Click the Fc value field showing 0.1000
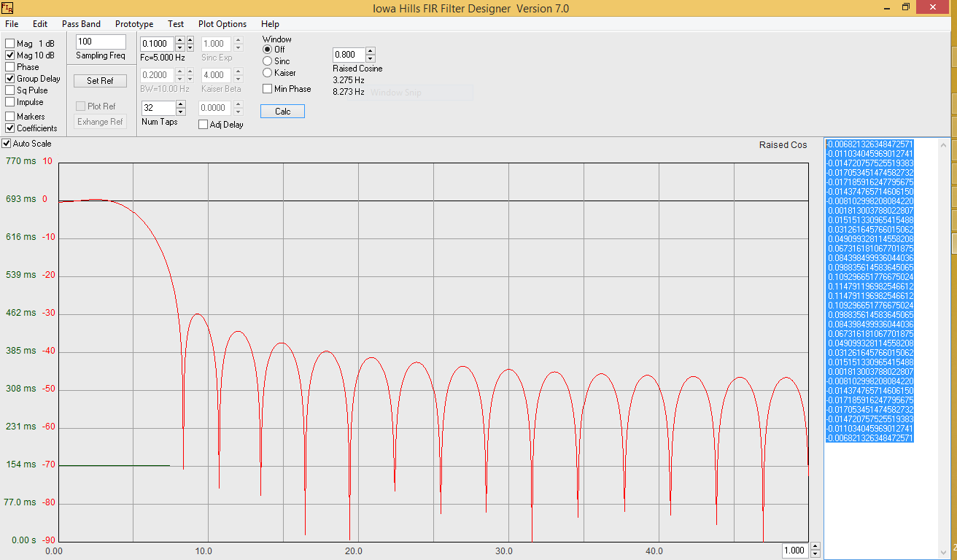Image resolution: width=957 pixels, height=560 pixels. [158, 44]
